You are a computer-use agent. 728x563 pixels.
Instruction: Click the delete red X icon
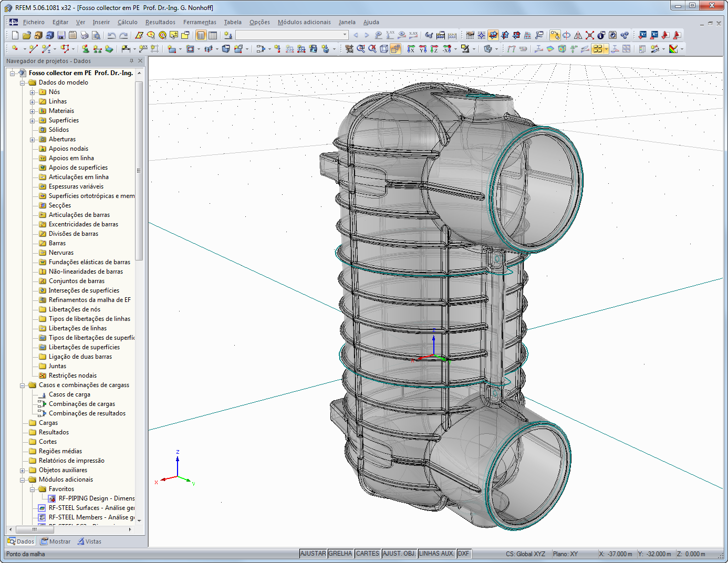click(x=590, y=35)
